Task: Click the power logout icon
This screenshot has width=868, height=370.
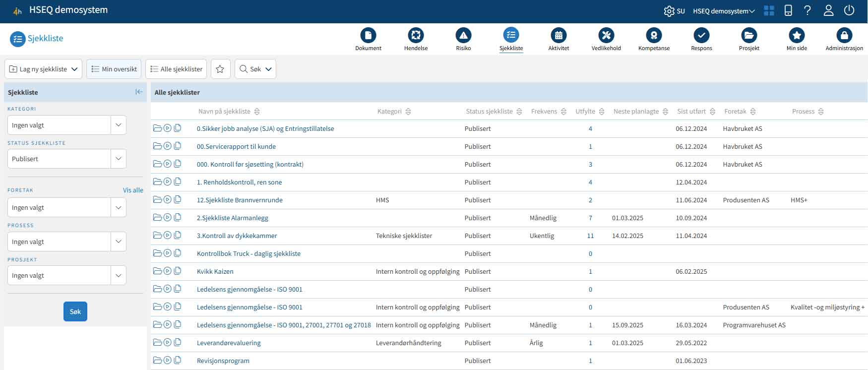Action: click(x=849, y=10)
